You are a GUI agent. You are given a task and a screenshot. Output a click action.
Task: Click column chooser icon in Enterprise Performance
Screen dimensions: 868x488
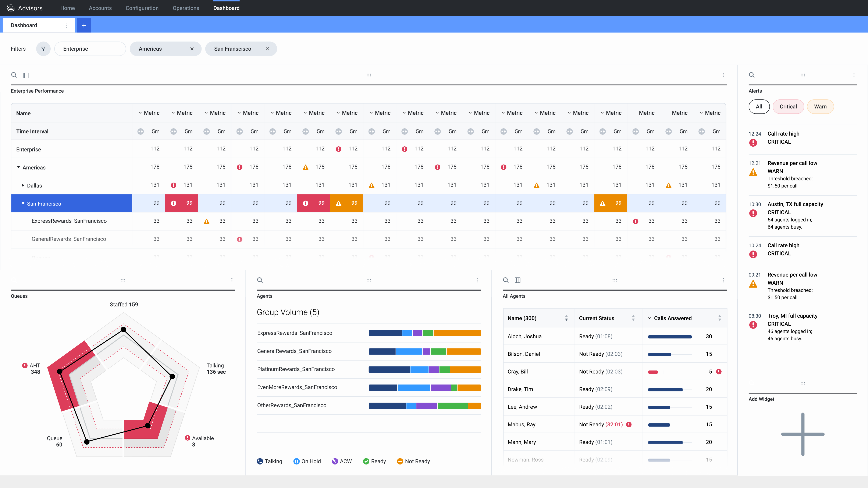[x=26, y=75]
